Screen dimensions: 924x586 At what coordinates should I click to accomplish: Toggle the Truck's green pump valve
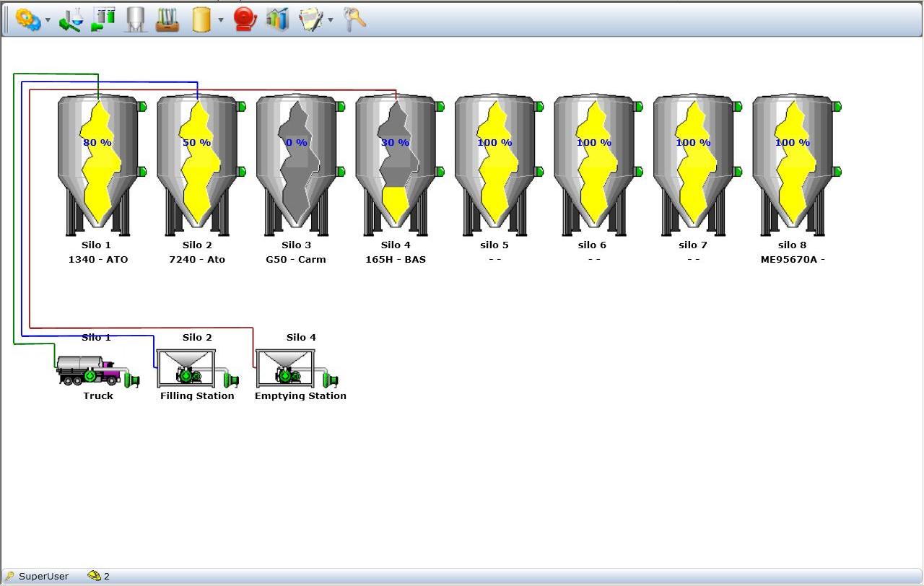pyautogui.click(x=133, y=380)
